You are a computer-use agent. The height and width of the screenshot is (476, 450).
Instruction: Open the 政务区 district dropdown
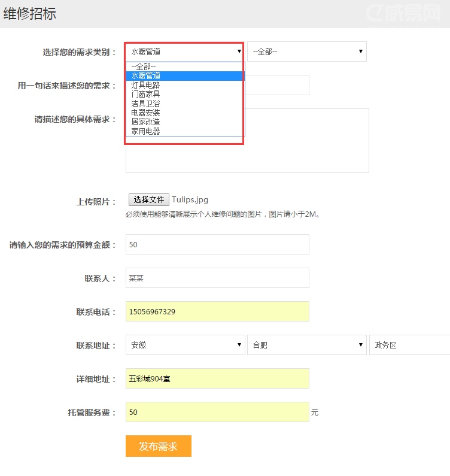click(409, 345)
